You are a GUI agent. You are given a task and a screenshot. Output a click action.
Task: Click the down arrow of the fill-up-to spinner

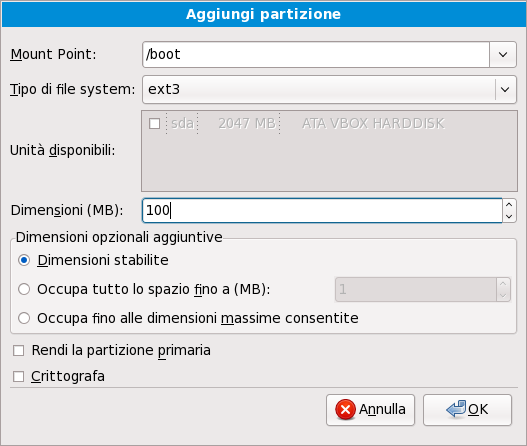pos(503,295)
